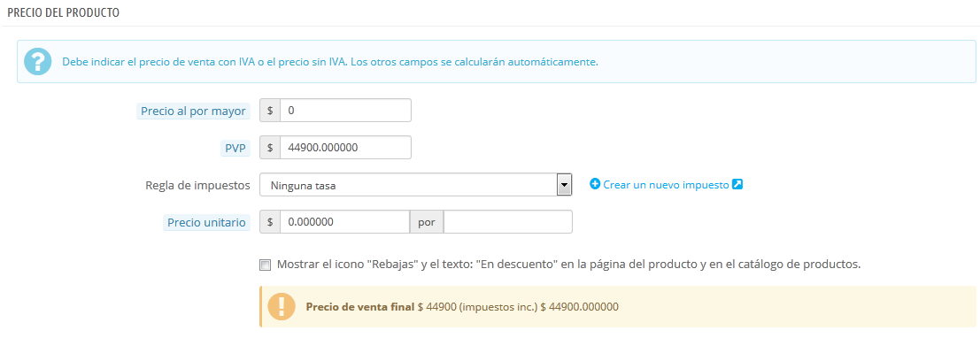Click the "por" addon label
The height and width of the screenshot is (338, 980).
click(x=426, y=222)
